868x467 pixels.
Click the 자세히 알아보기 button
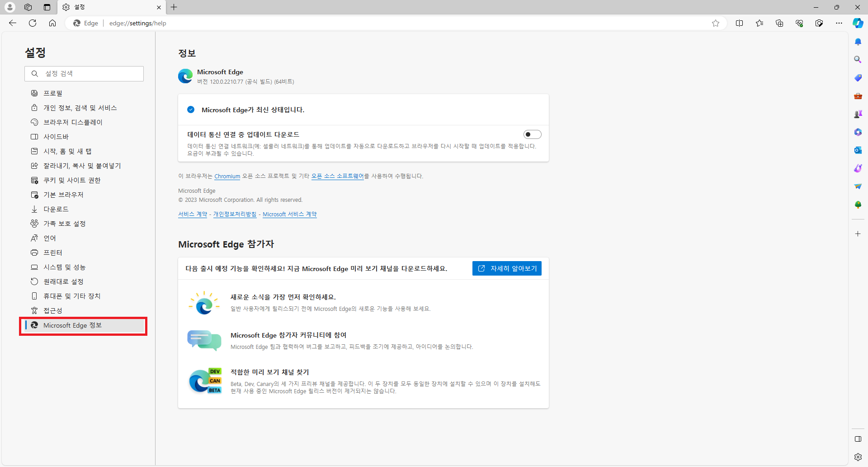click(507, 268)
